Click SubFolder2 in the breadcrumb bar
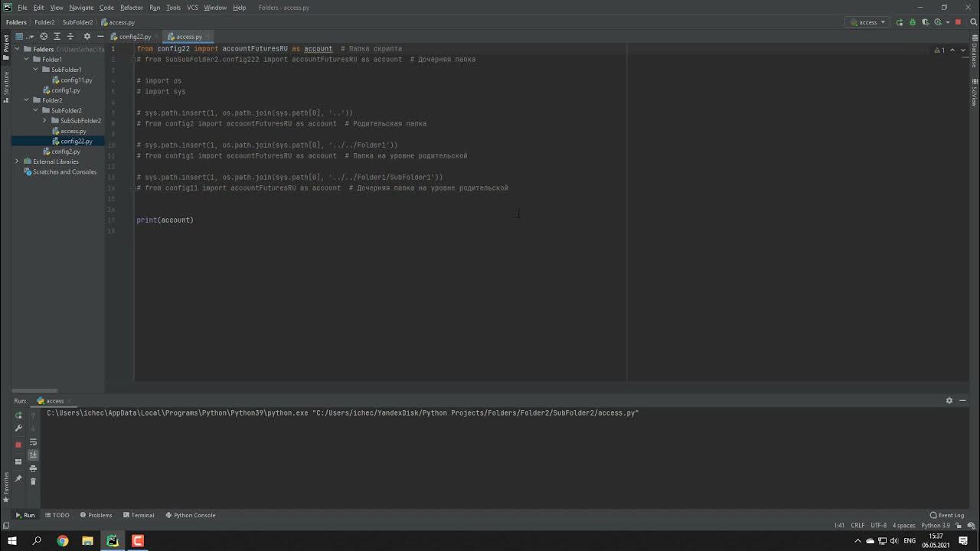Image resolution: width=980 pixels, height=551 pixels. coord(77,22)
